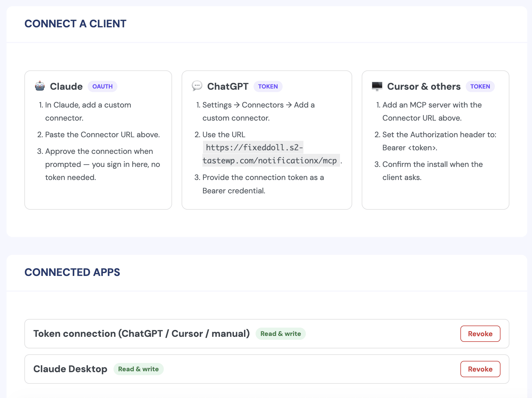532x398 pixels.
Task: Click 'Settings → Connectors → Add a custom connector' step
Action: pos(259,111)
